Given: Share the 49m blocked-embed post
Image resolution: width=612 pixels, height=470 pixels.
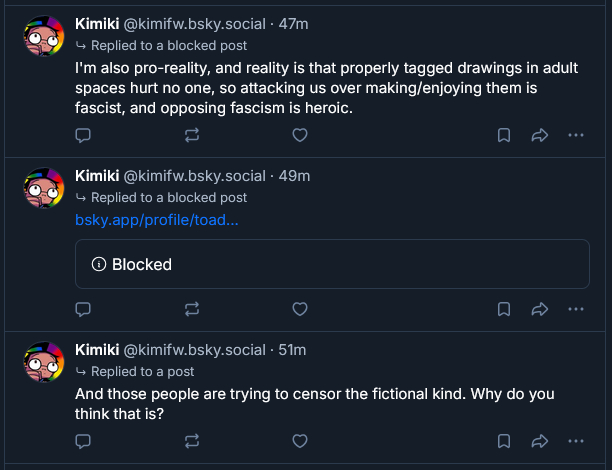Looking at the screenshot, I should tap(539, 308).
